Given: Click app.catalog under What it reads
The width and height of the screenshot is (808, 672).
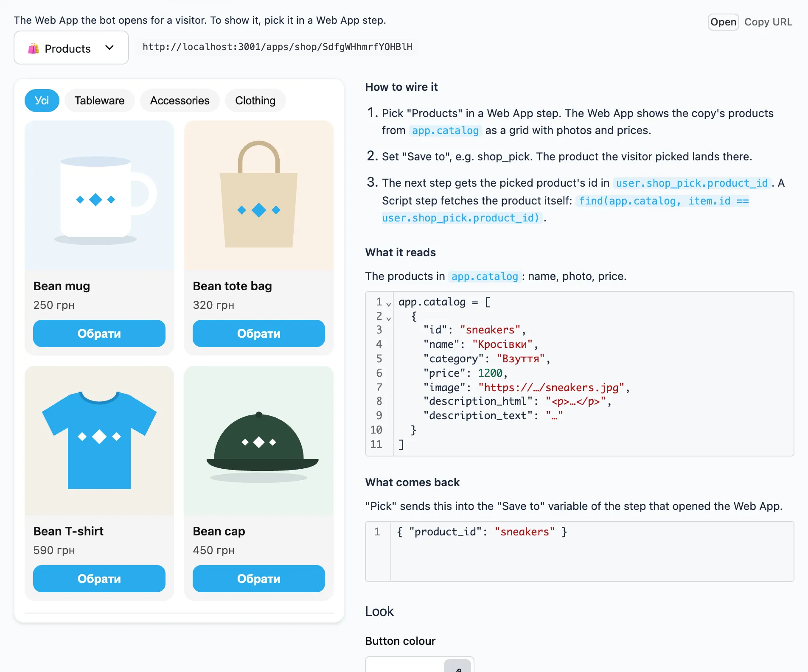Looking at the screenshot, I should pos(485,277).
